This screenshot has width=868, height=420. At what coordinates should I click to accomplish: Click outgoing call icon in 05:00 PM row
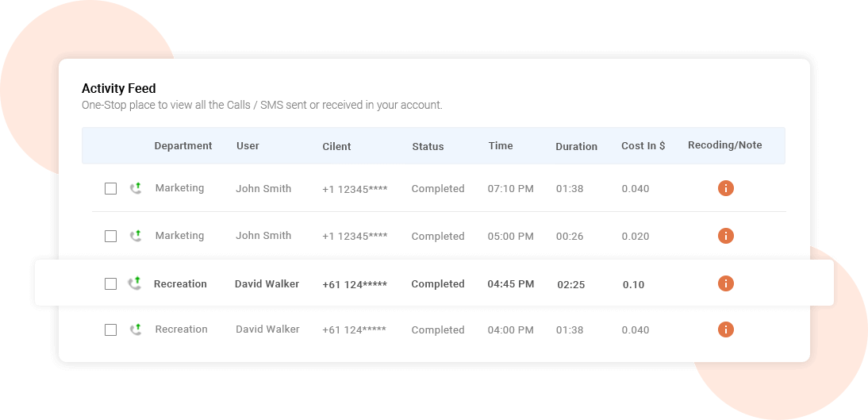[136, 236]
